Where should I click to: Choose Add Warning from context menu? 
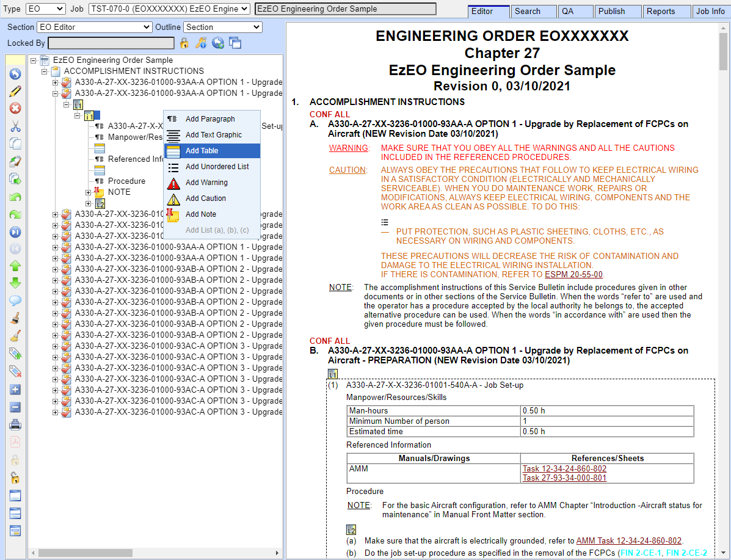coord(212,183)
